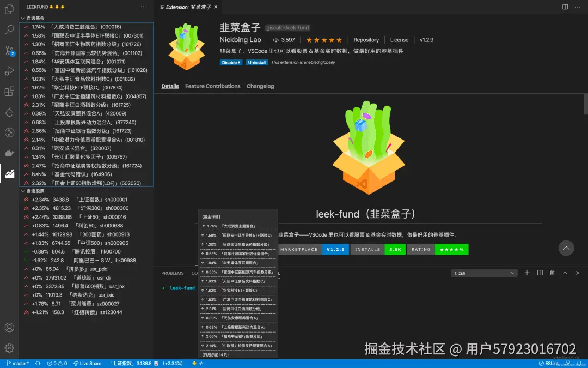Click the five-star rating in extension header
The height and width of the screenshot is (368, 588).
[324, 40]
